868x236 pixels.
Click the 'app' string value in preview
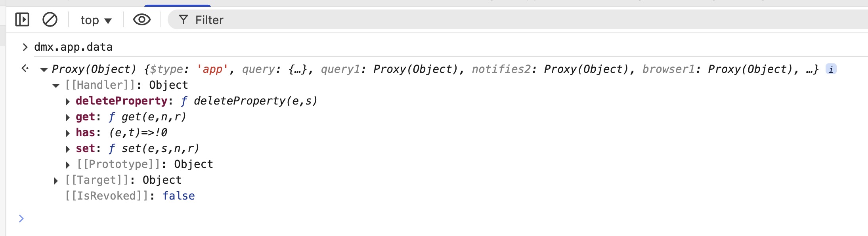[x=212, y=69]
